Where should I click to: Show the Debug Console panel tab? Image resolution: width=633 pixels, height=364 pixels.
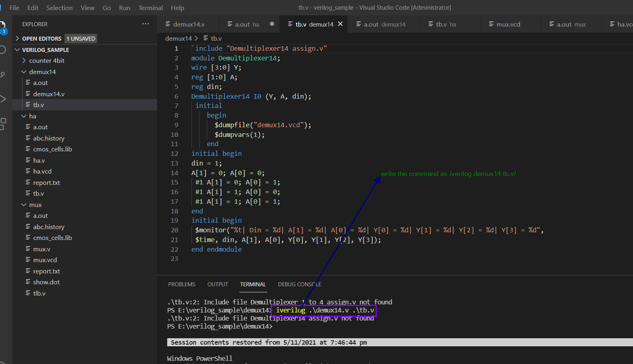coord(299,284)
